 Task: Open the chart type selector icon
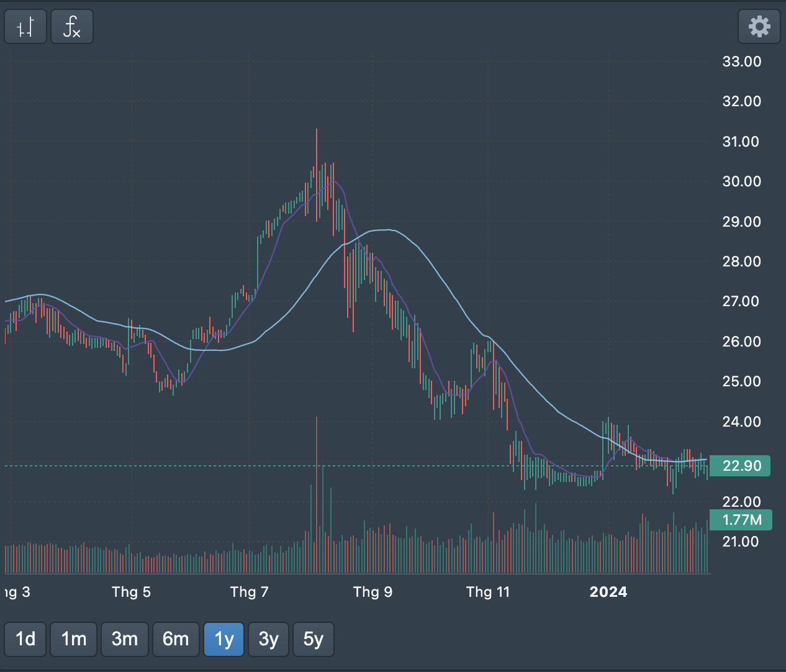(25, 27)
